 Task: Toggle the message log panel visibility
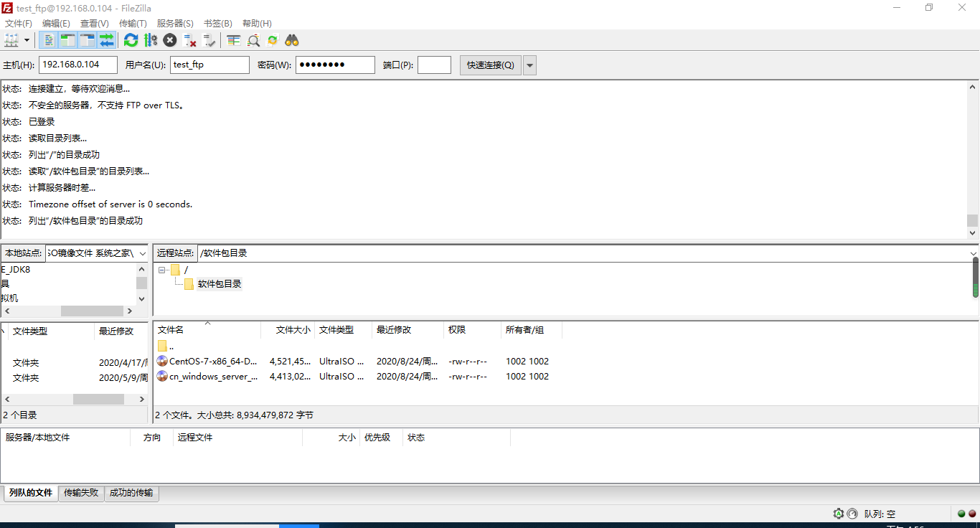[x=47, y=40]
